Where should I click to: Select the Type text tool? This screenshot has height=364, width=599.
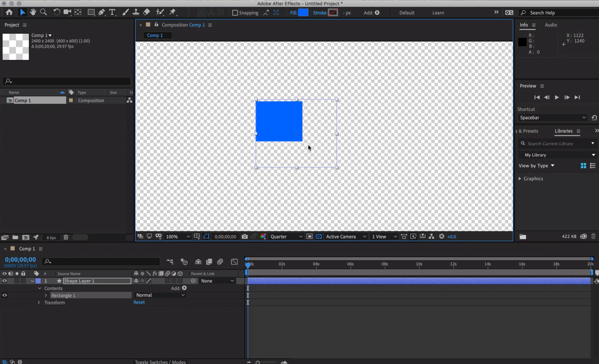(112, 12)
